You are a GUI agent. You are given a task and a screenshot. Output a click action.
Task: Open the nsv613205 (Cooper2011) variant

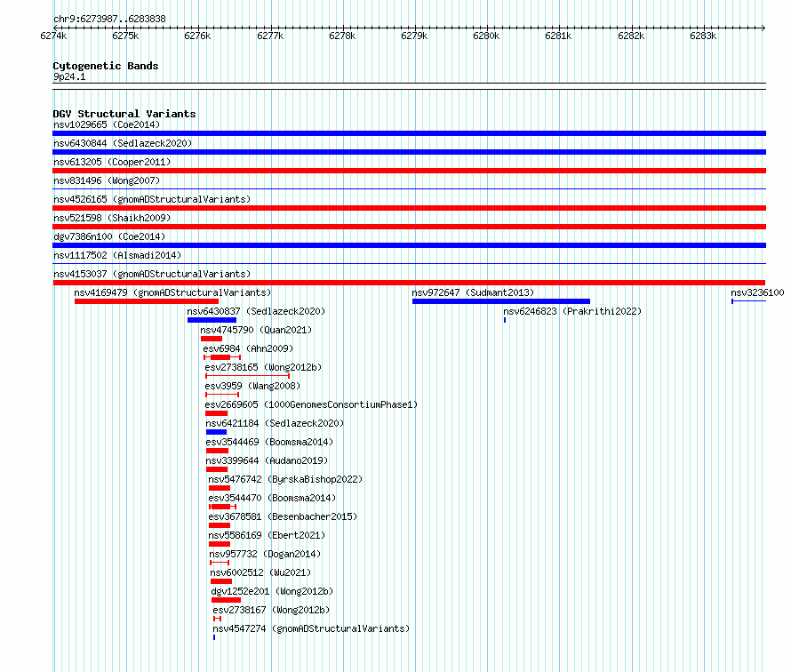tap(112, 162)
